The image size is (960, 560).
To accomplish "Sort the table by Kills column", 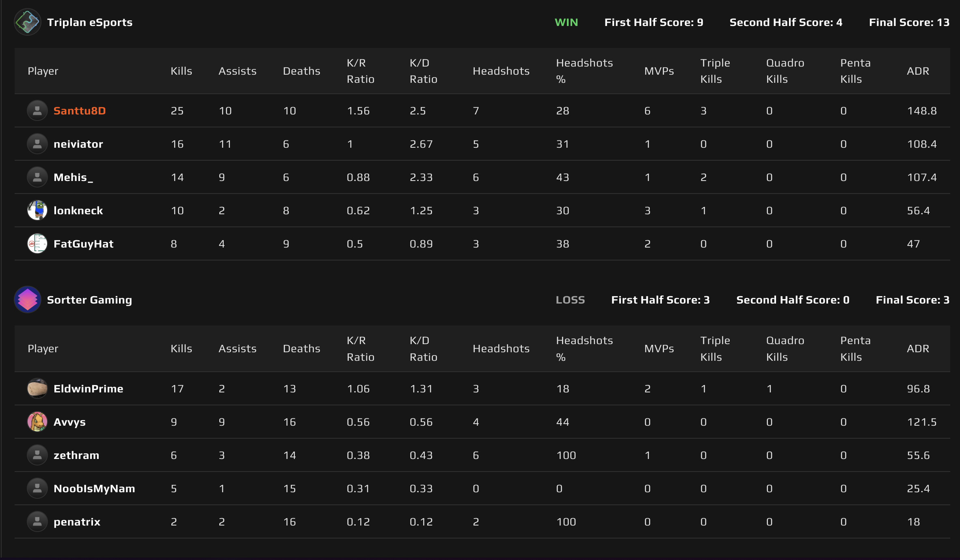I will (x=181, y=71).
